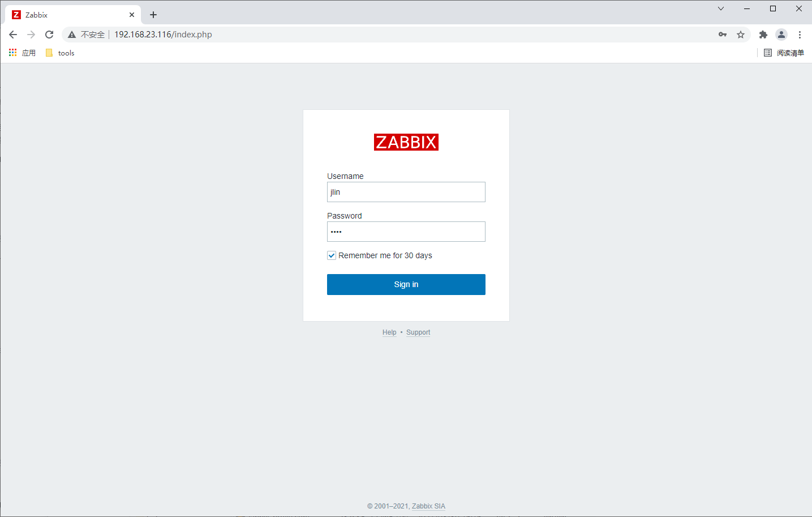Open the reading list button
The height and width of the screenshot is (517, 812).
784,53
